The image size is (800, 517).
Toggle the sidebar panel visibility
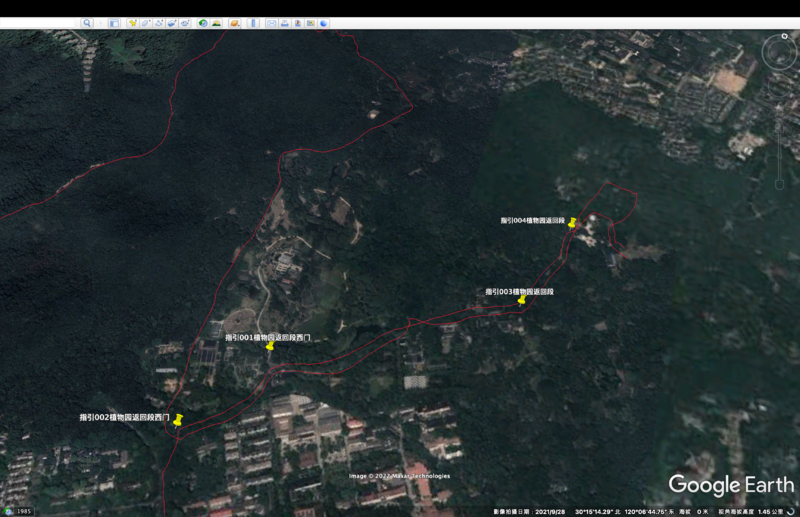[x=114, y=23]
